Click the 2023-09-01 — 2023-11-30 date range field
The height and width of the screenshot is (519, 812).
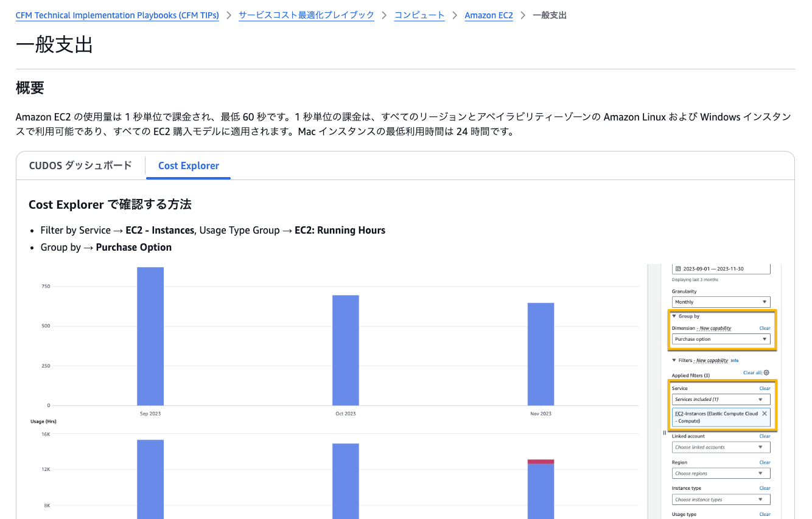point(721,268)
